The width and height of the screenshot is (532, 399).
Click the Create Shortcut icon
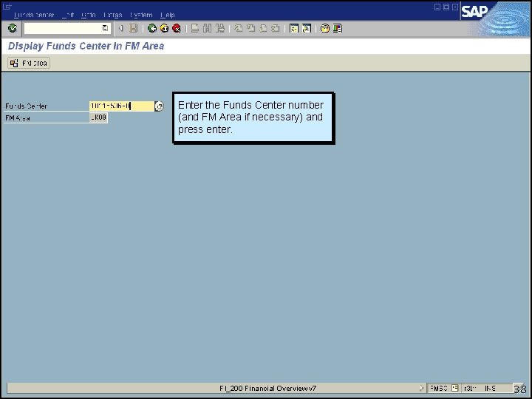(x=307, y=29)
